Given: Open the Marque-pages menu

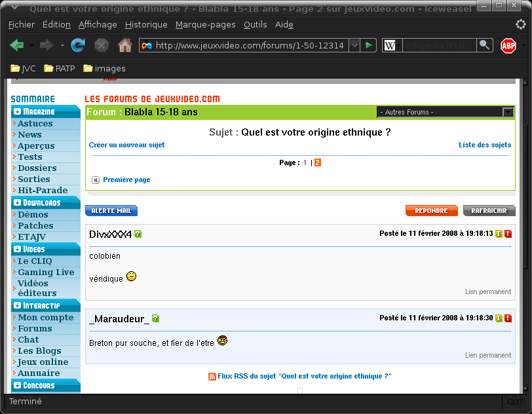Looking at the screenshot, I should 205,25.
